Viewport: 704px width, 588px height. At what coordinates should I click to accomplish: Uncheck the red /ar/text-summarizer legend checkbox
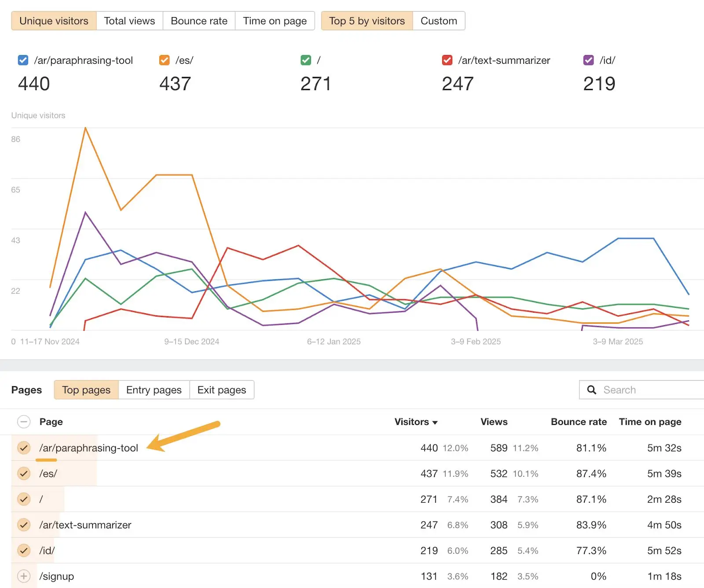(x=447, y=60)
